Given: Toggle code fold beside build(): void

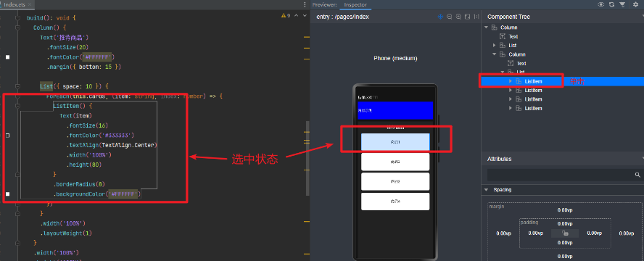Looking at the screenshot, I should point(17,18).
